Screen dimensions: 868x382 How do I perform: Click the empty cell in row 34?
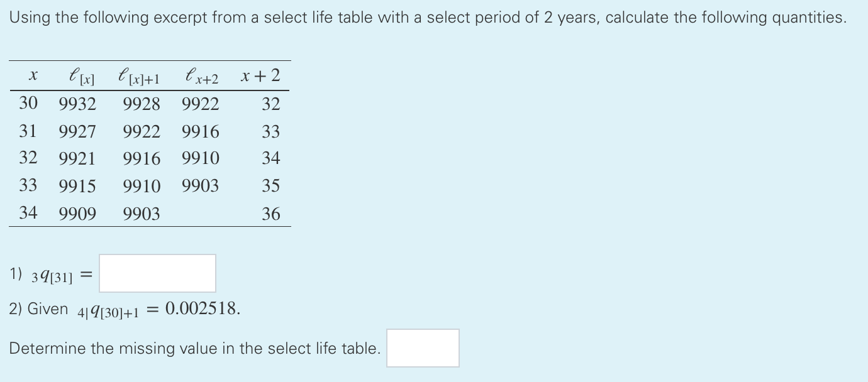pyautogui.click(x=200, y=214)
